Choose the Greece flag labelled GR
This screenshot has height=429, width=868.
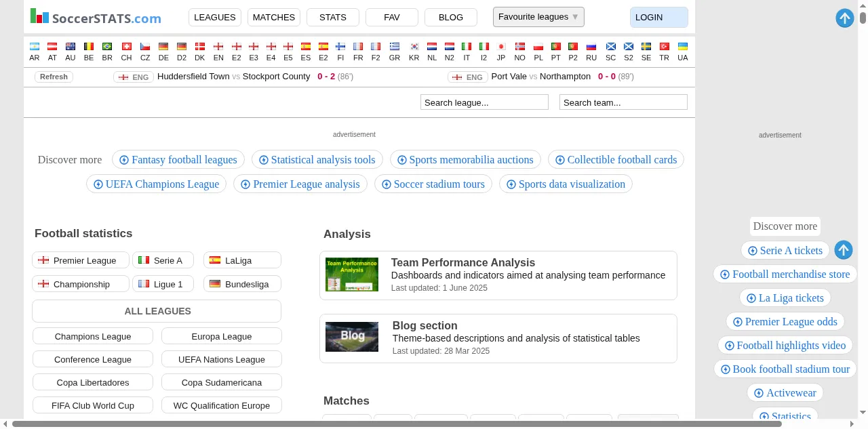(395, 47)
